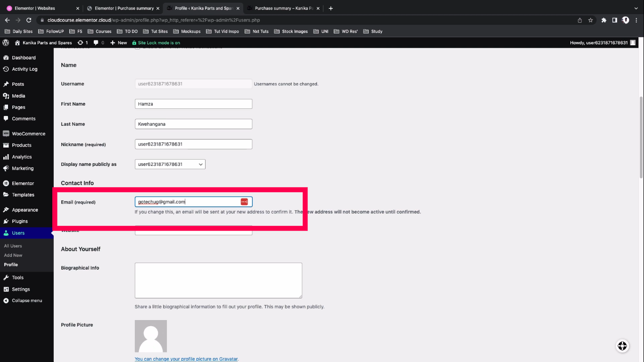644x362 pixels.
Task: Open Analytics menu
Action: click(22, 157)
